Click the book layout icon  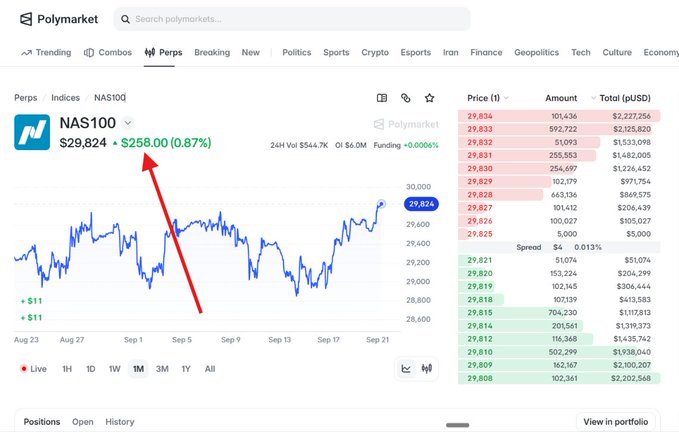point(382,98)
